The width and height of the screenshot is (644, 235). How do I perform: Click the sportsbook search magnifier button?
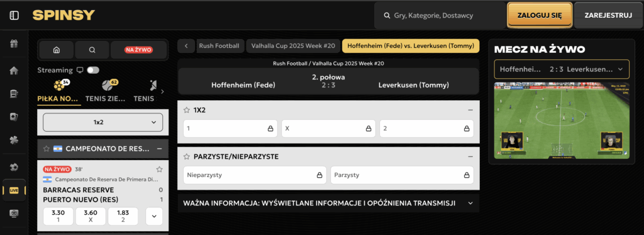[92, 50]
